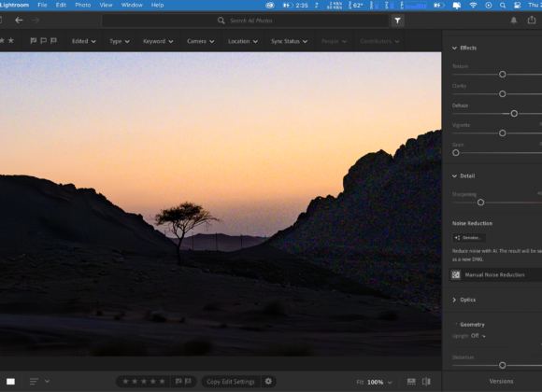Collapse the Detail panel section

(x=454, y=175)
